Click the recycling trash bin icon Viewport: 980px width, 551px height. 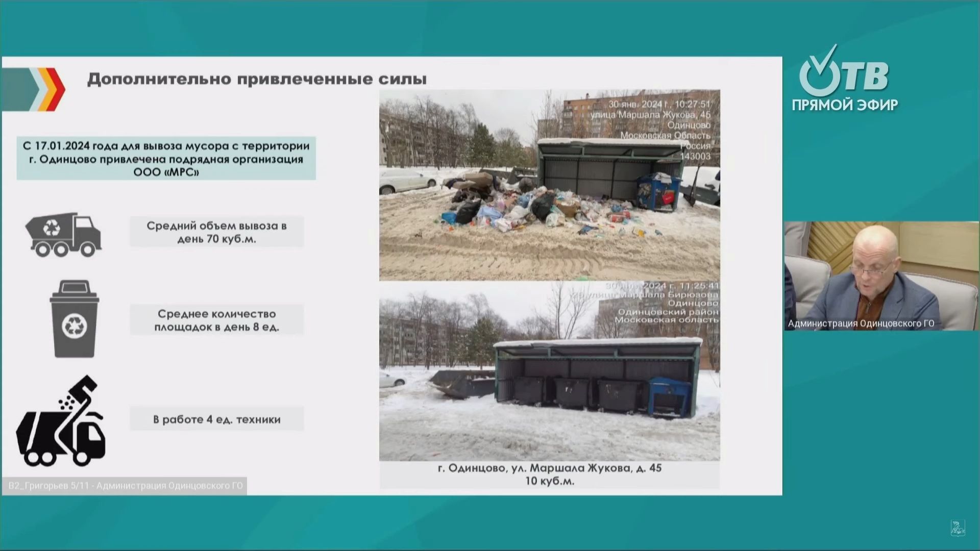point(74,319)
